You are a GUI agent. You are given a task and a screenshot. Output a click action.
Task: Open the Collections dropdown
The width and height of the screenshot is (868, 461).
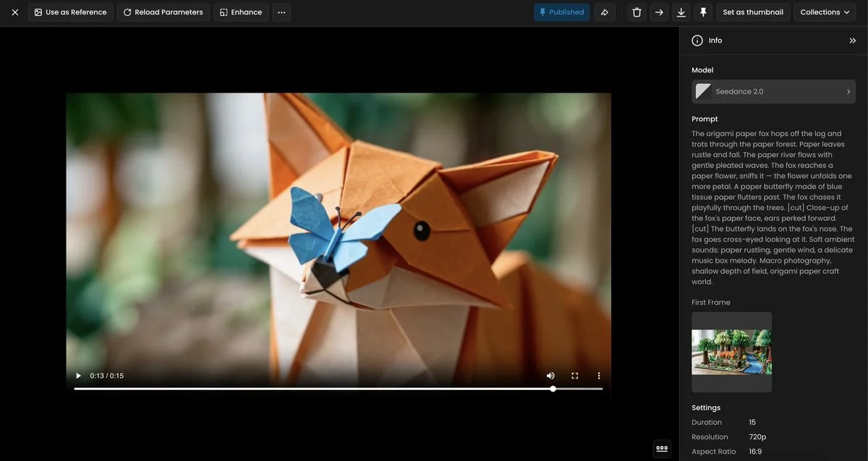[825, 12]
